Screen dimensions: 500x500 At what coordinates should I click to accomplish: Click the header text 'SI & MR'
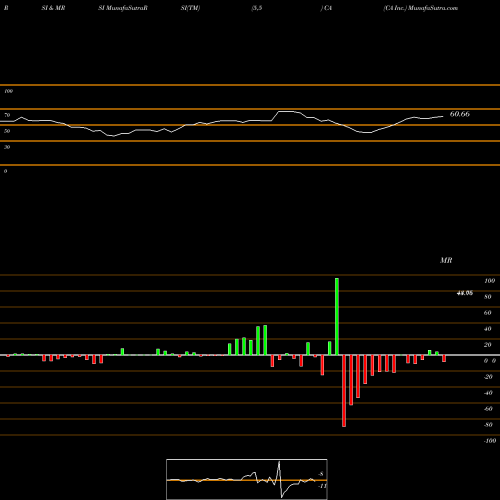click(x=53, y=8)
